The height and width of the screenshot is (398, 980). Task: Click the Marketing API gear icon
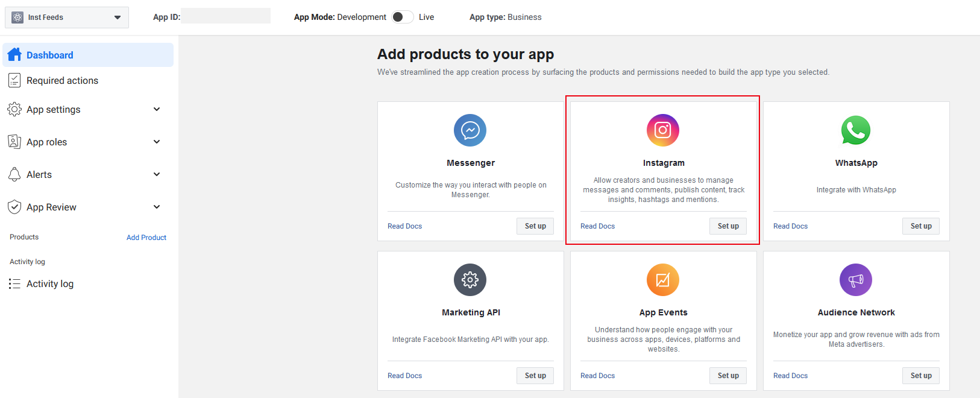[x=470, y=280]
